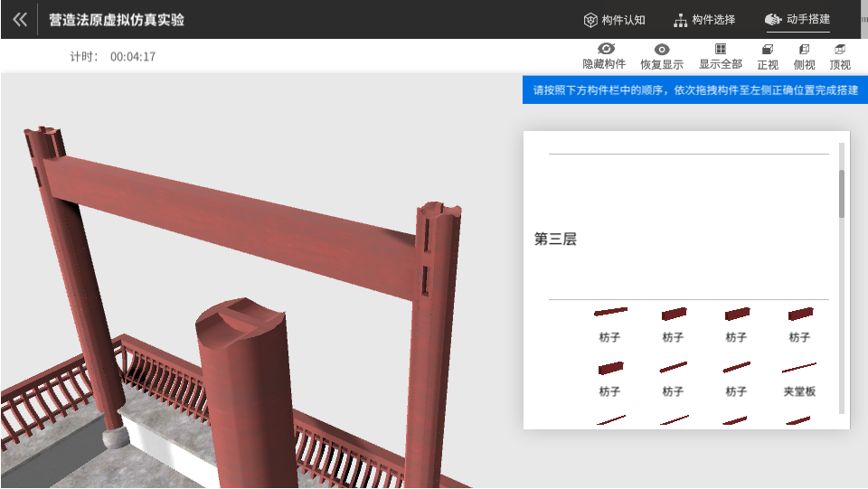Click the blue instruction banner
868x489 pixels.
coord(694,90)
